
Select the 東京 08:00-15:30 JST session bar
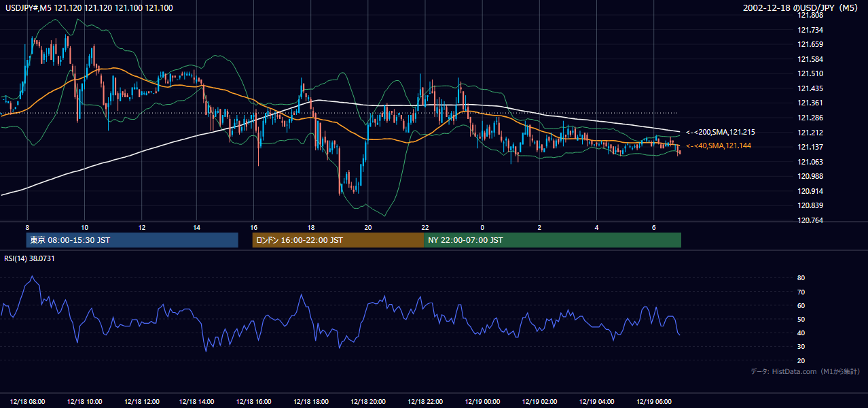[x=132, y=240]
